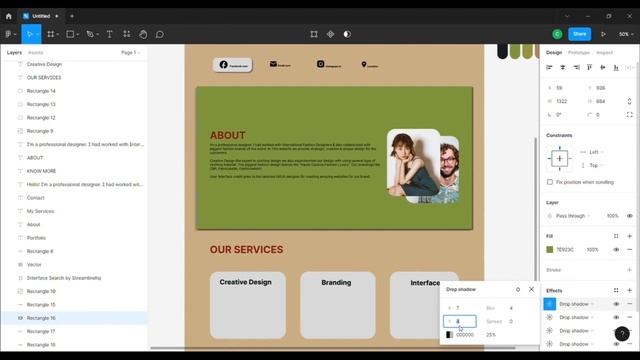Viewport: 640px width, 360px height.
Task: Open blend mode icon in Drop shadow popup
Action: (518, 289)
